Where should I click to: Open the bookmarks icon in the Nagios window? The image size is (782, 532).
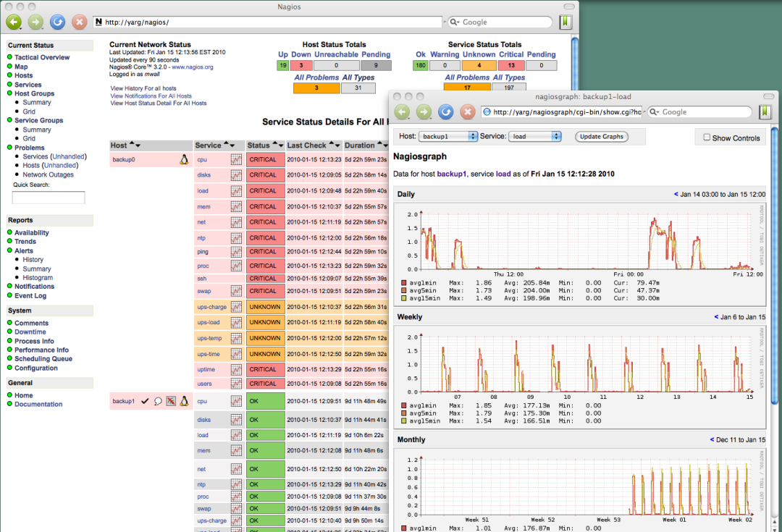pos(566,22)
